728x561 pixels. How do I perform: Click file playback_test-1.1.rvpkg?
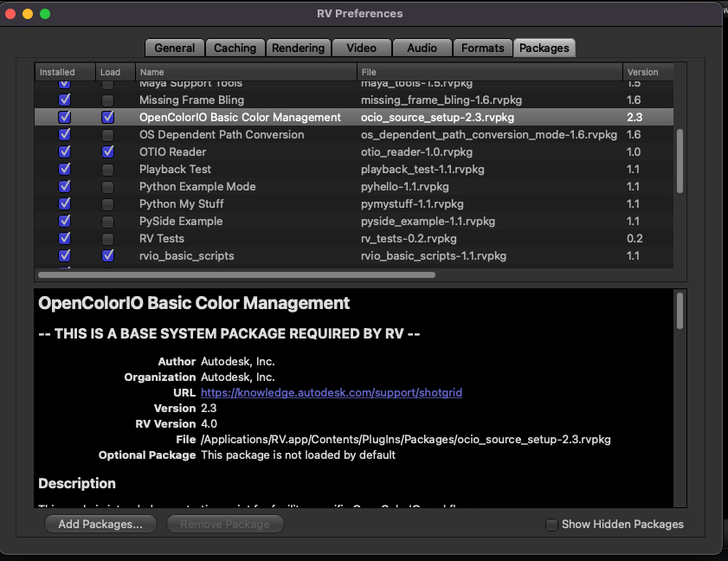pyautogui.click(x=423, y=170)
